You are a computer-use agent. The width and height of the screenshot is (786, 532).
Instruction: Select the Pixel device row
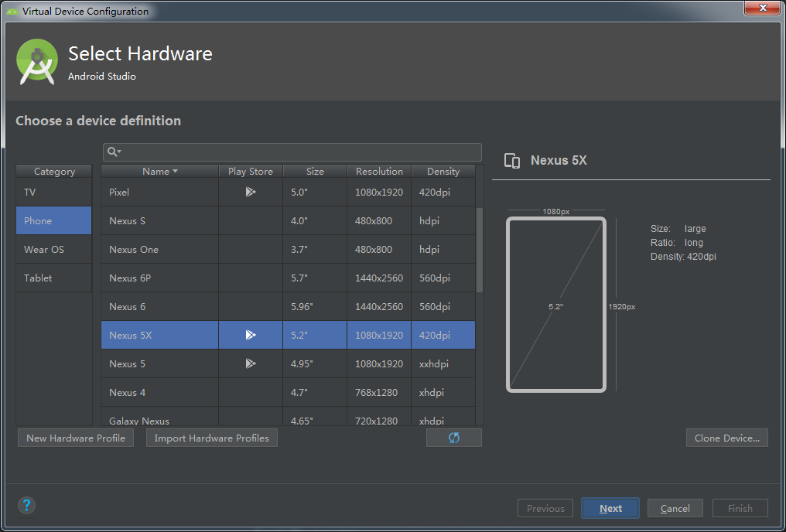[x=289, y=192]
